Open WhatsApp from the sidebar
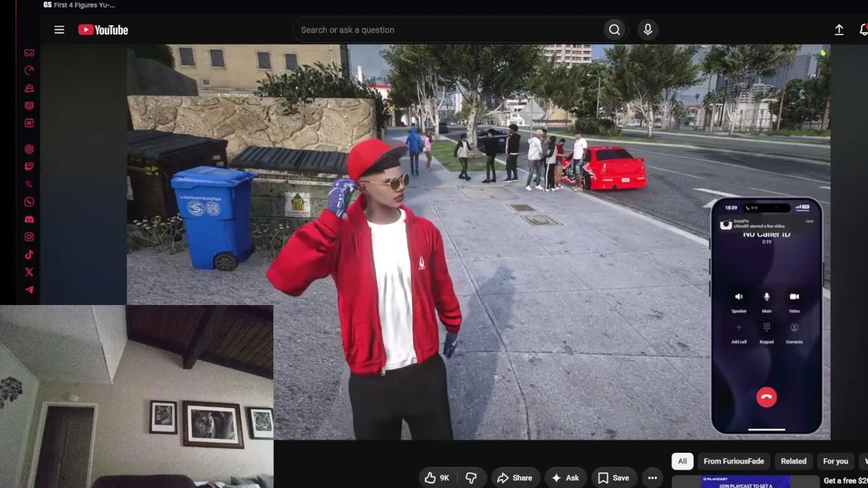Image resolution: width=868 pixels, height=488 pixels. tap(29, 202)
